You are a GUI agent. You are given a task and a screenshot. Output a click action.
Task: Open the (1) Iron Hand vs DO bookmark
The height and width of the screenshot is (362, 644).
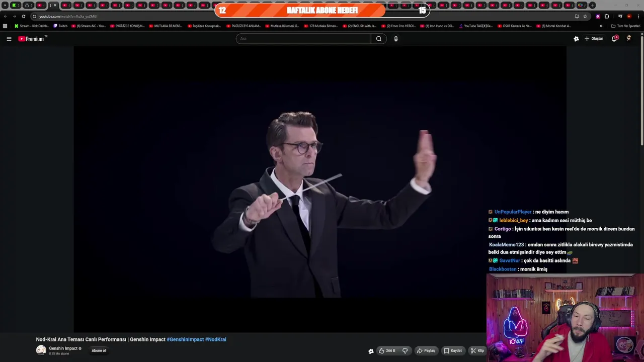[437, 26]
